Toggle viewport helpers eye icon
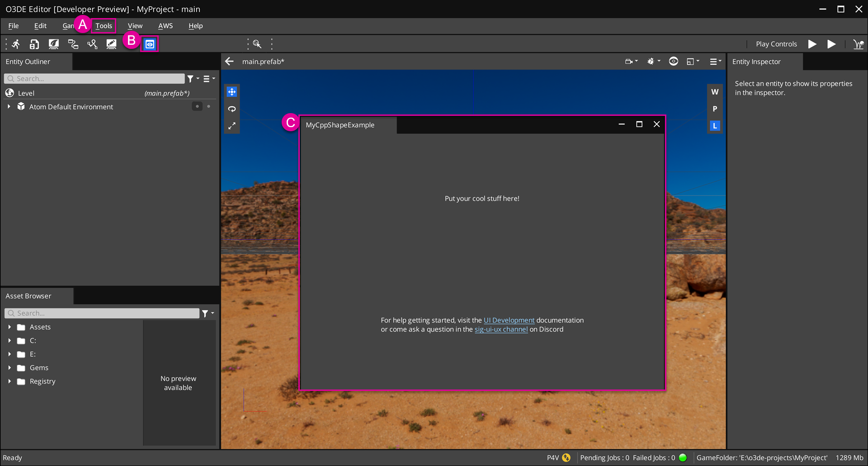This screenshot has height=466, width=868. (x=673, y=62)
